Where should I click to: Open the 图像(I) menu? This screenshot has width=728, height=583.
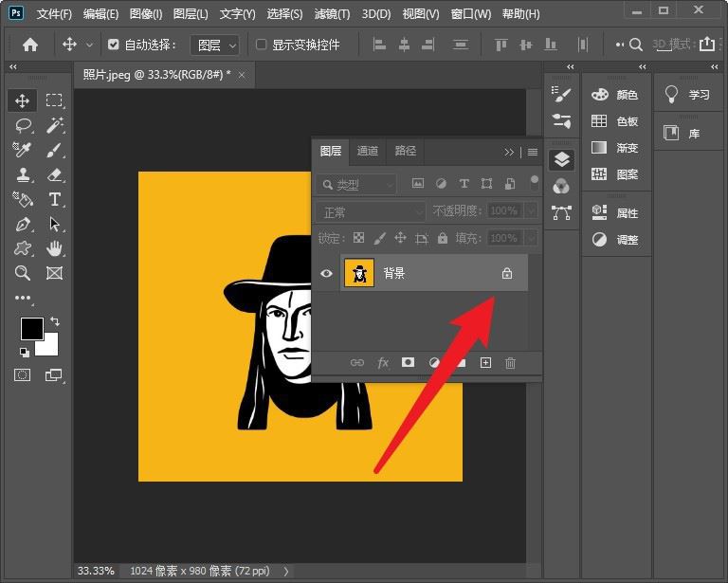[x=146, y=14]
